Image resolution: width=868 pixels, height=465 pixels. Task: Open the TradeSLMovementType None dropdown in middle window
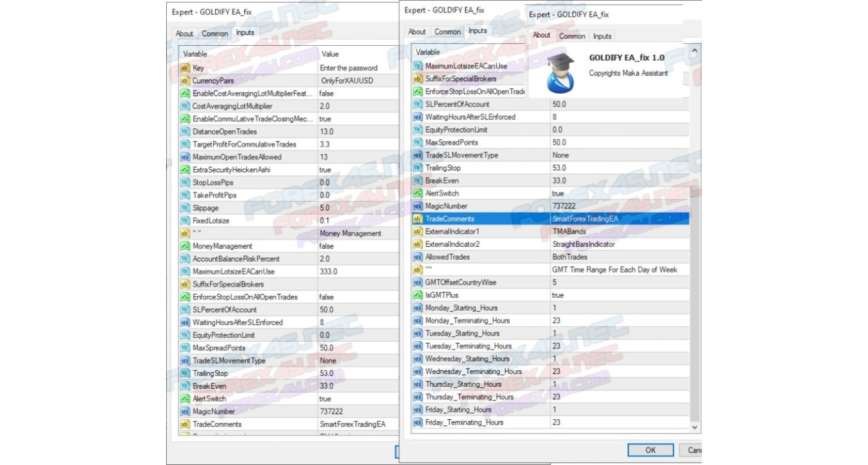click(x=619, y=155)
